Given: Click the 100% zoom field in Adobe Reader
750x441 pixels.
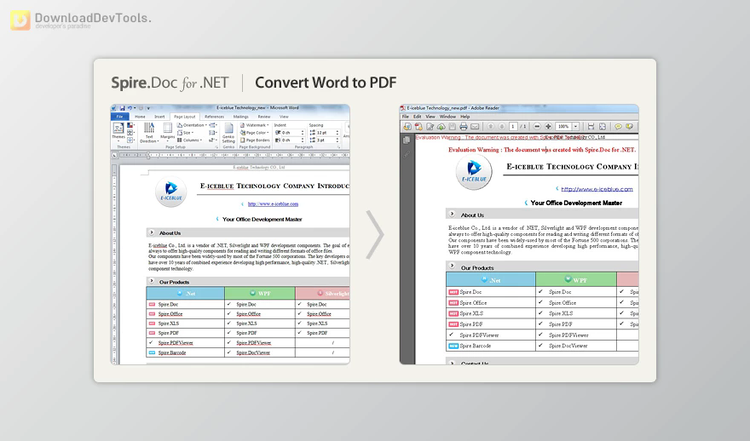Looking at the screenshot, I should [x=563, y=126].
